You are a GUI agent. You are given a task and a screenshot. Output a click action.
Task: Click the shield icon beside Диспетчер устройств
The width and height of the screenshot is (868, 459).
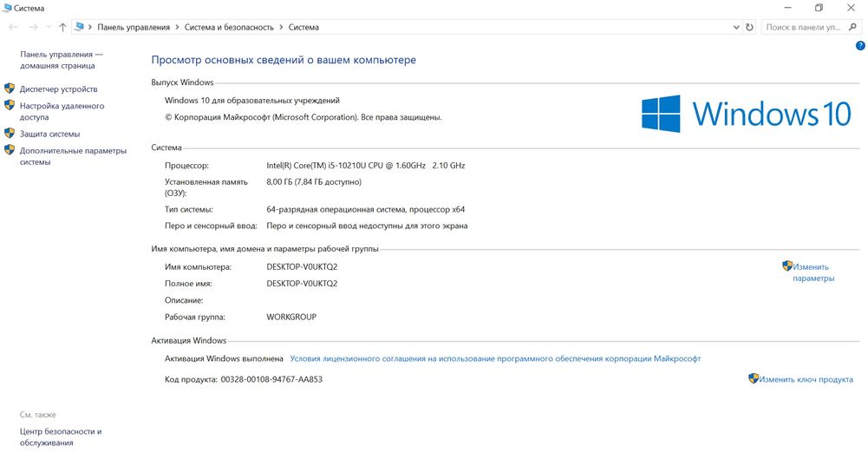pyautogui.click(x=10, y=88)
